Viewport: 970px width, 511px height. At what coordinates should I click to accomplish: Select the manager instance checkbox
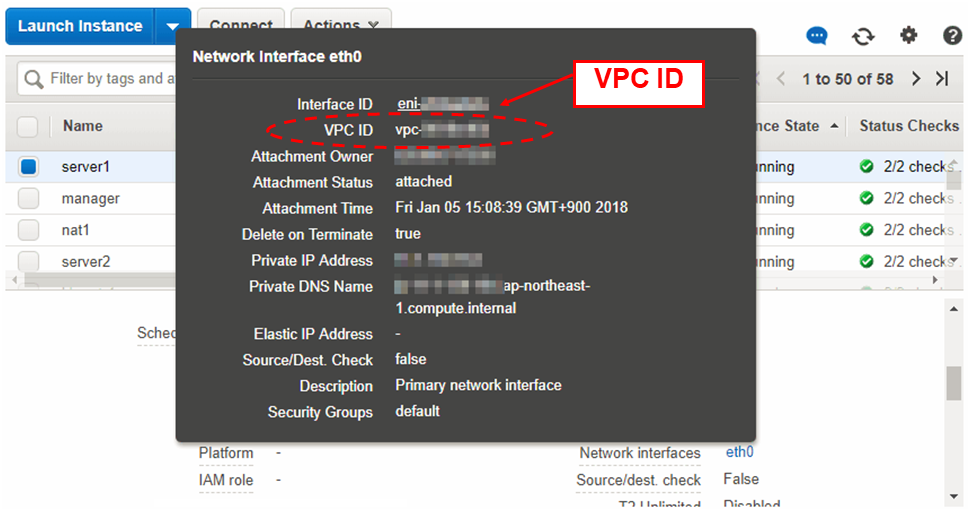coord(29,199)
